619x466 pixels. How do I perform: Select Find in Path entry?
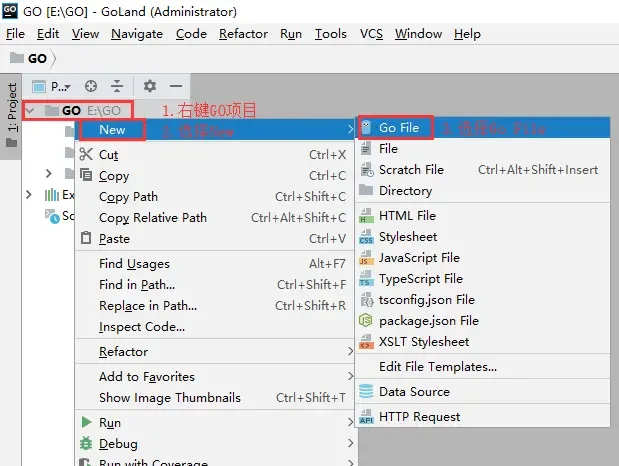coord(213,284)
